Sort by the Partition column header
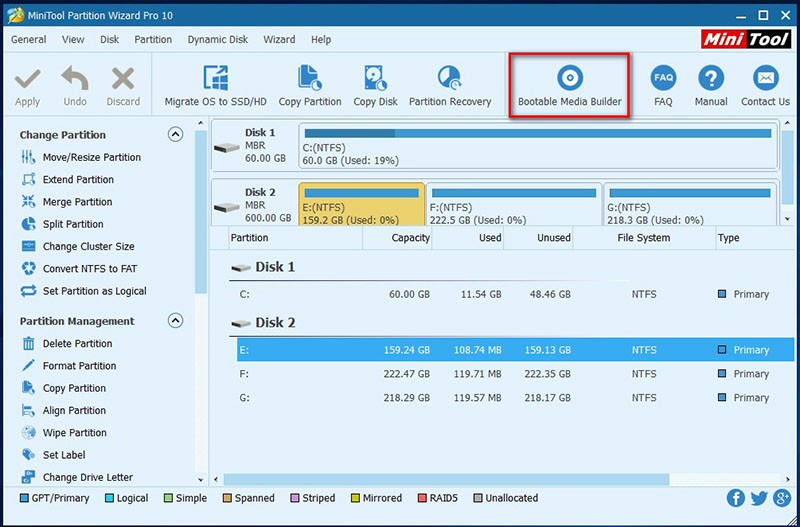Viewport: 800px width, 527px height. 296,238
